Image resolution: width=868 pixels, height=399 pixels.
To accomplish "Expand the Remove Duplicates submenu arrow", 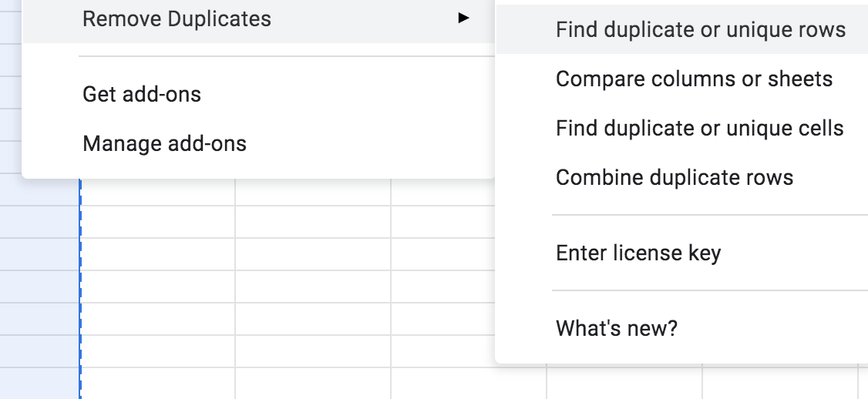I will 463,18.
